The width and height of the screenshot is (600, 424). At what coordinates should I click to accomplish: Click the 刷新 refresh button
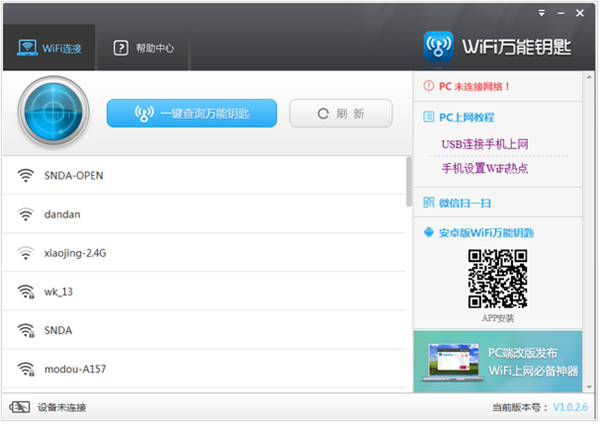(341, 113)
